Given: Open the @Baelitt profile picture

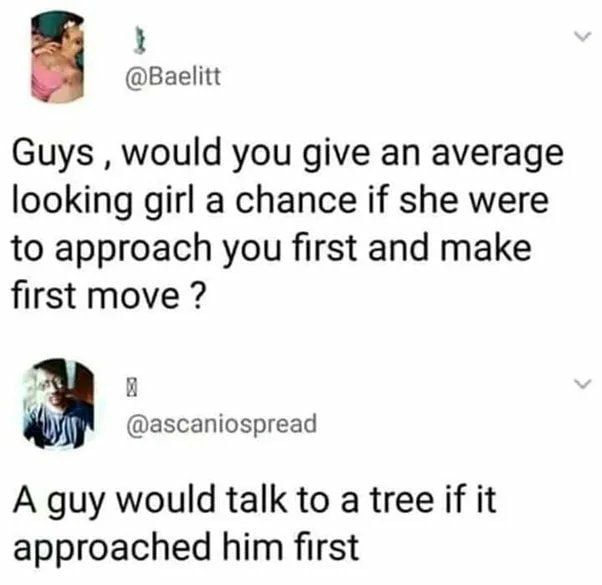Looking at the screenshot, I should pyautogui.click(x=58, y=57).
